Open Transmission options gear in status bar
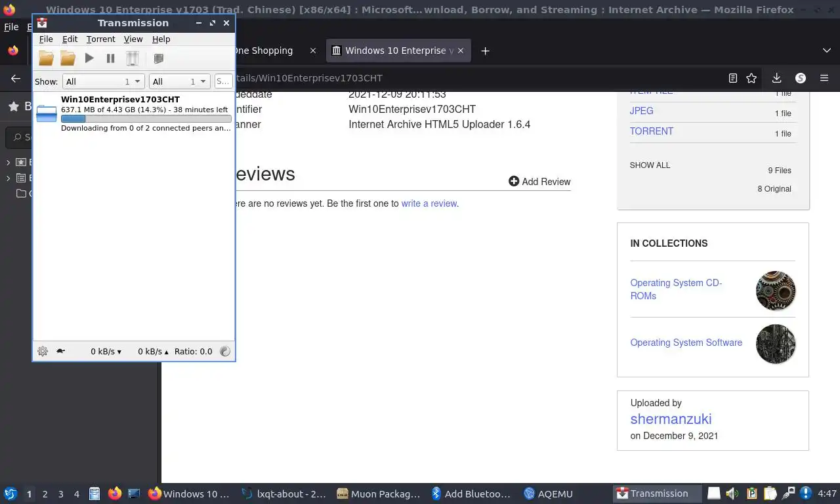This screenshot has height=504, width=840. pyautogui.click(x=43, y=351)
